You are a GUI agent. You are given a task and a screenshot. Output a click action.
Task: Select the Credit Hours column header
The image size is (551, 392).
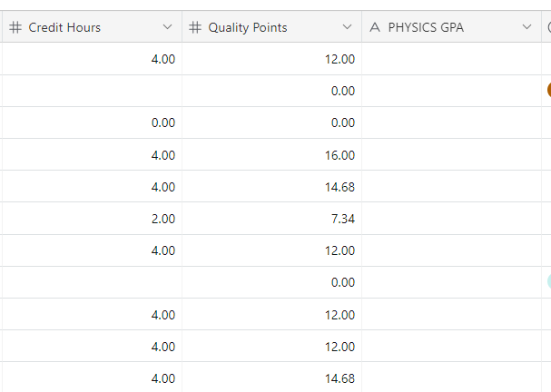coord(92,27)
